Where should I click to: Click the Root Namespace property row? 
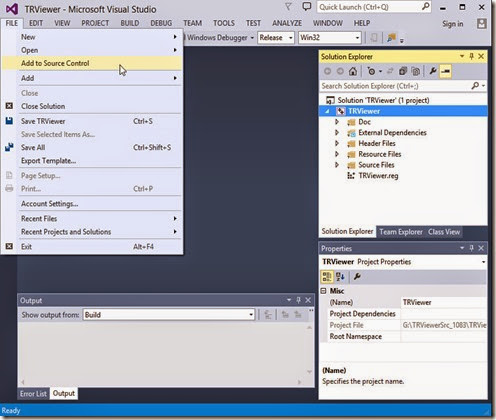[403, 336]
